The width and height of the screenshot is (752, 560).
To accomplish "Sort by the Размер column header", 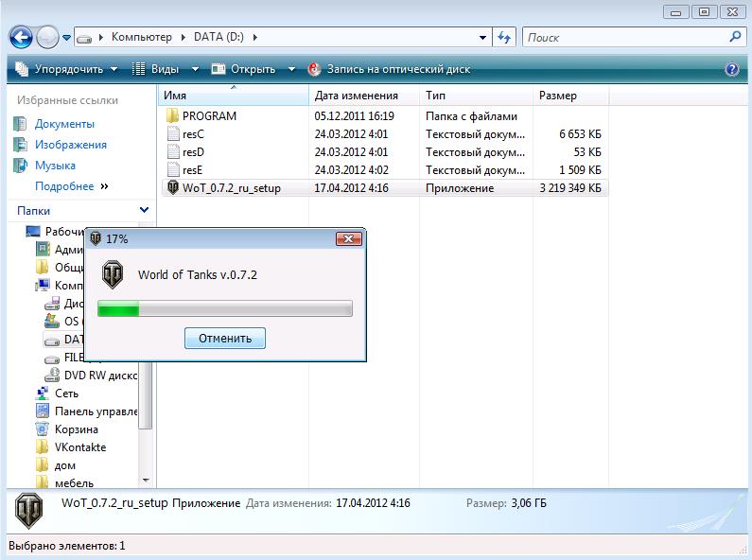I will (x=570, y=96).
